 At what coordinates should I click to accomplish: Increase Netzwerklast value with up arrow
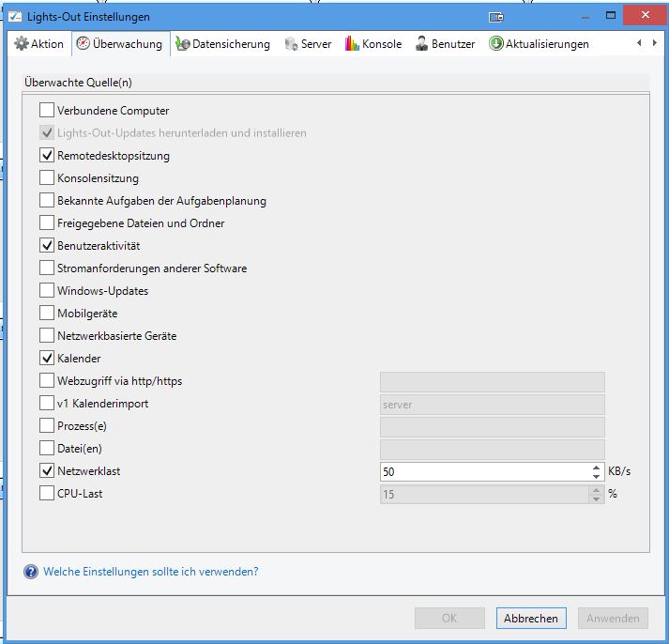point(596,467)
